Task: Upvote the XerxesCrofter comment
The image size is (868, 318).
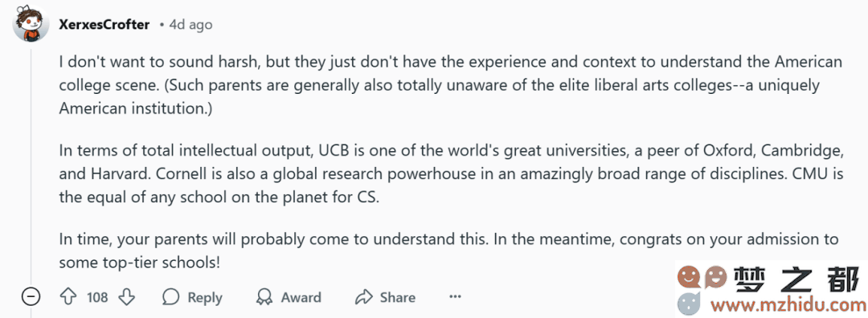Action: pos(68,297)
